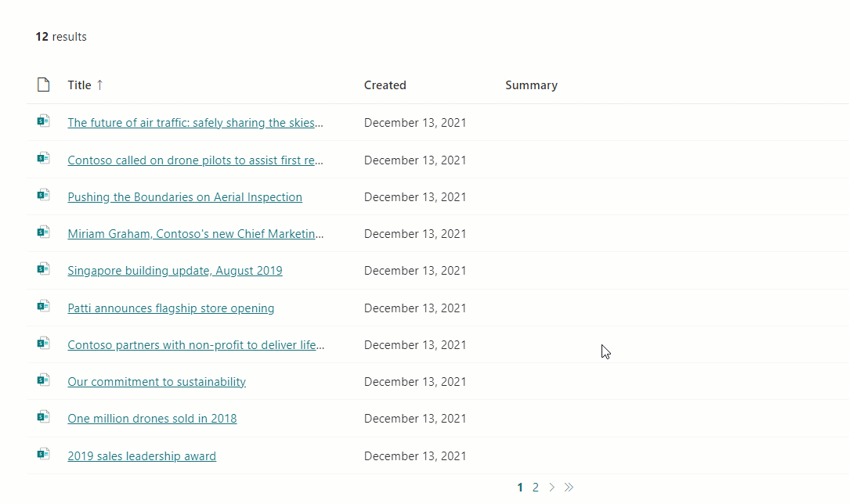Viewport: 849px width, 504px height.
Task: Sort results by the Title column header
Action: click(x=79, y=85)
